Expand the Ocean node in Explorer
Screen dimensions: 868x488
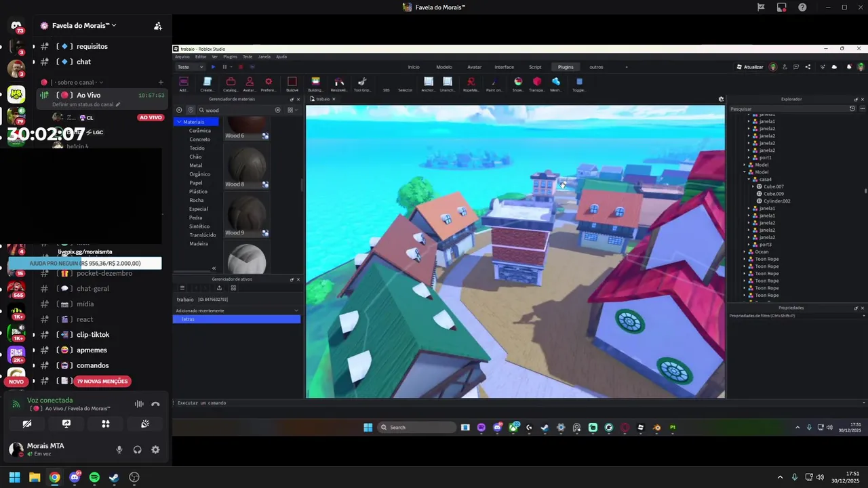pyautogui.click(x=745, y=251)
